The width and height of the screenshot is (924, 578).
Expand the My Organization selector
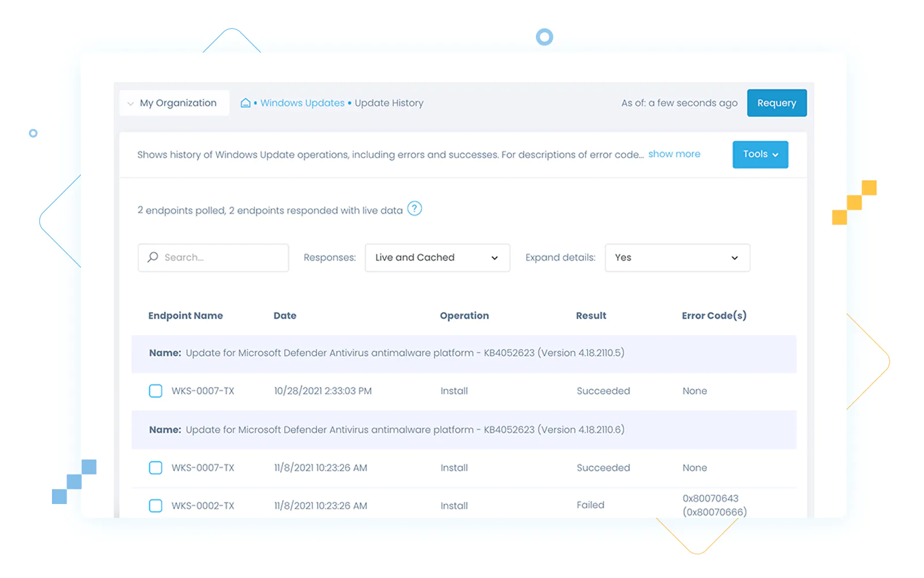(130, 103)
